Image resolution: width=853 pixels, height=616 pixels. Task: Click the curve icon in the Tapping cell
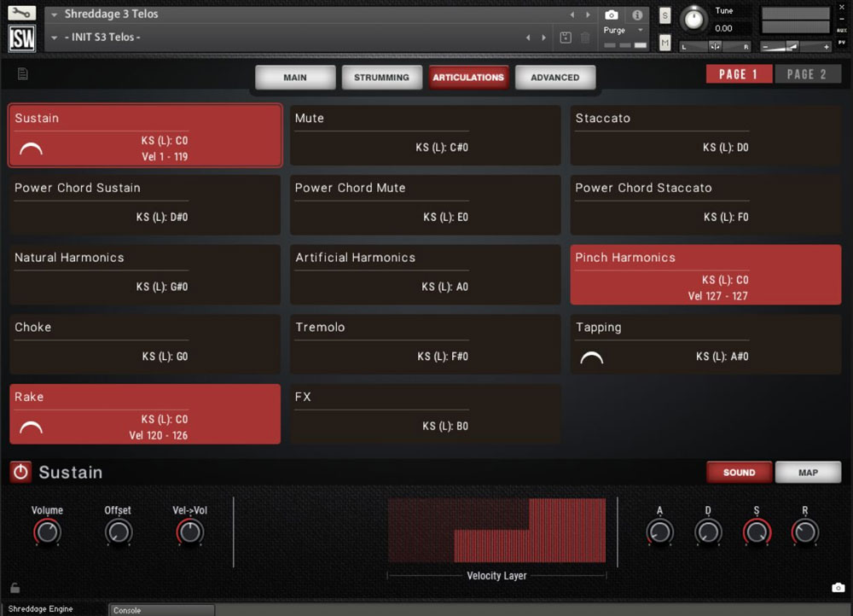(592, 357)
